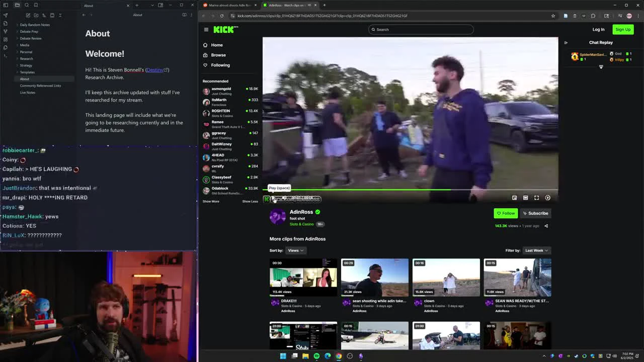Toggle fullscreen on the video player
644x362 pixels.
coord(536,198)
